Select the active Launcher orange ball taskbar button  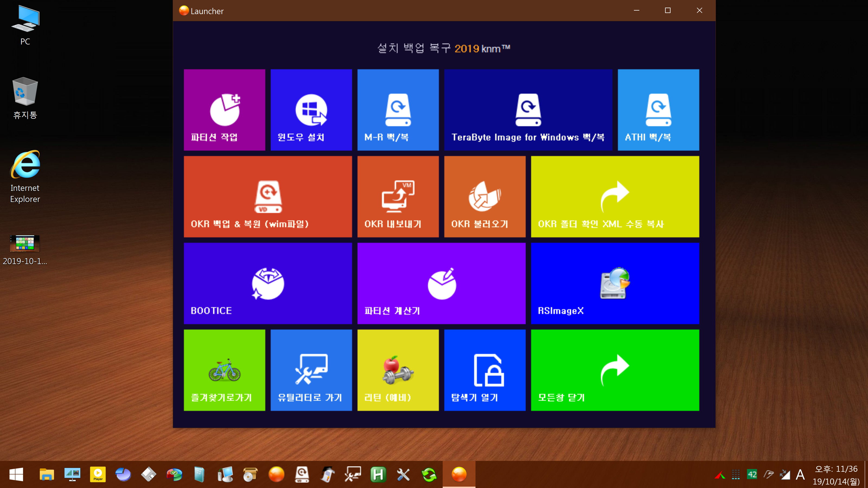(459, 474)
